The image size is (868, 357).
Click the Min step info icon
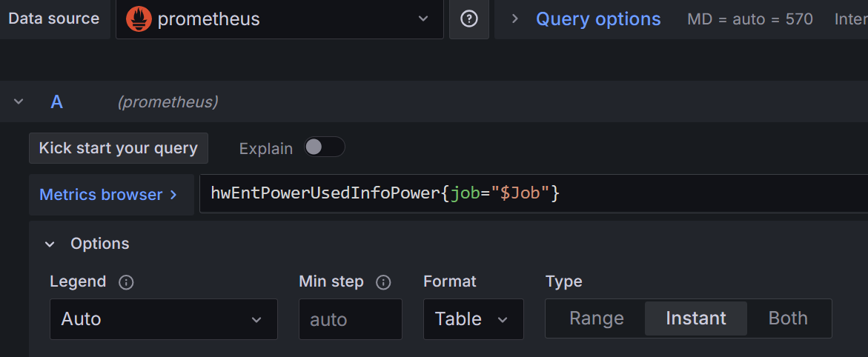[x=383, y=282]
